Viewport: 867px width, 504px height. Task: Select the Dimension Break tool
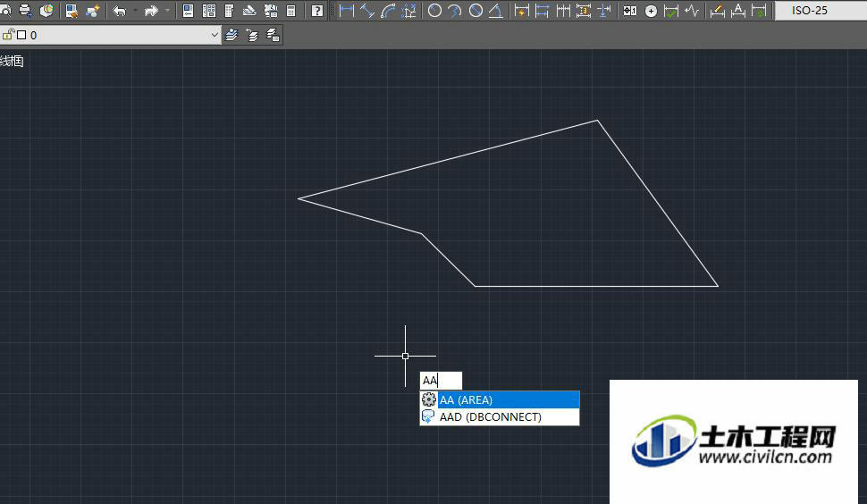click(x=604, y=10)
